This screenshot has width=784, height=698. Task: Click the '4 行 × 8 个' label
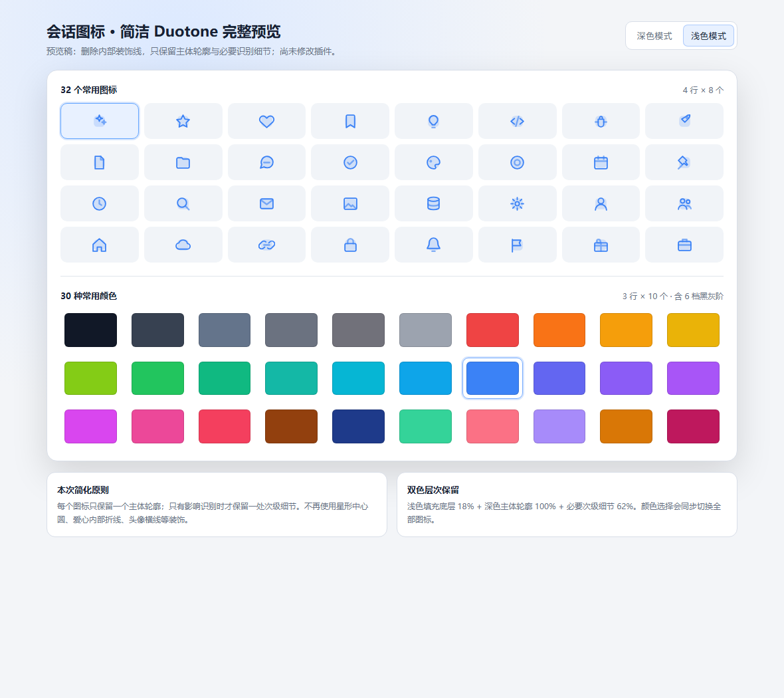[x=703, y=90]
